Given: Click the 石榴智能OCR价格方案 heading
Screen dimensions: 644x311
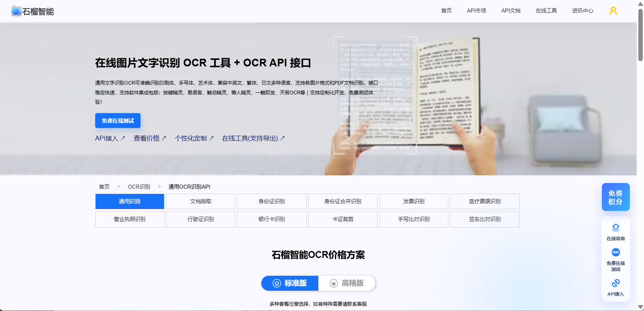Looking at the screenshot, I should 318,255.
